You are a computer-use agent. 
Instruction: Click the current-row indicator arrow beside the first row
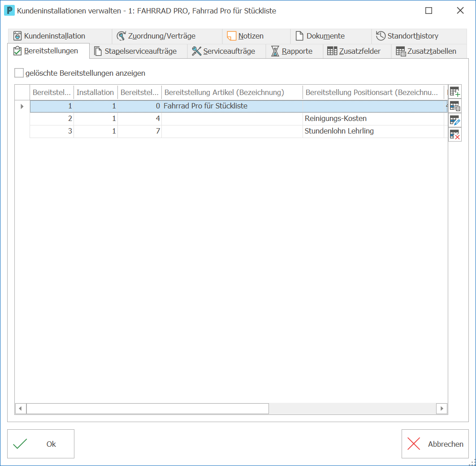pyautogui.click(x=22, y=106)
